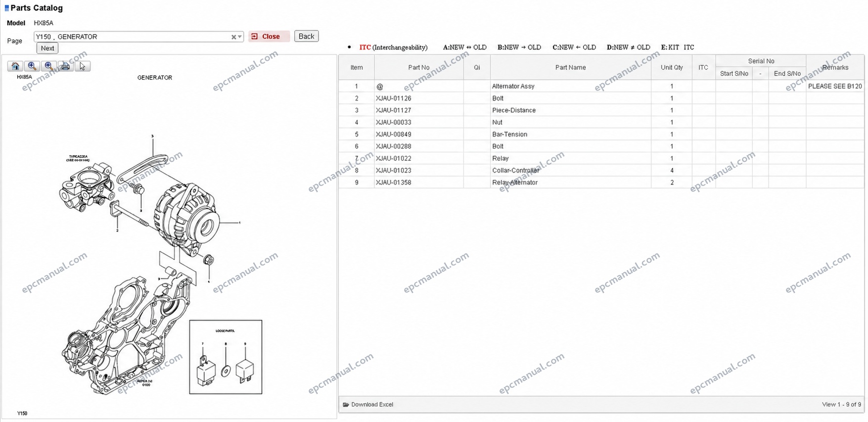This screenshot has height=422, width=868.
Task: Click the home icon above the diagram
Action: [x=15, y=66]
